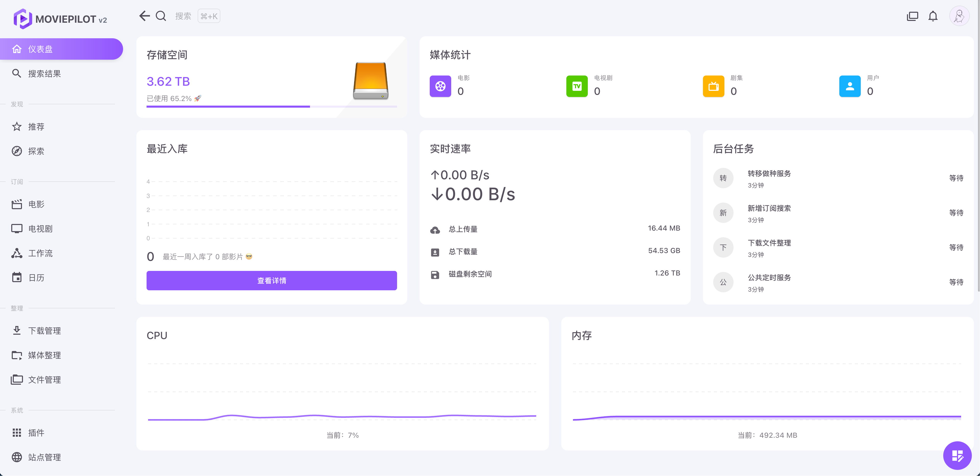
Task: Click the total download icon
Action: (x=435, y=253)
